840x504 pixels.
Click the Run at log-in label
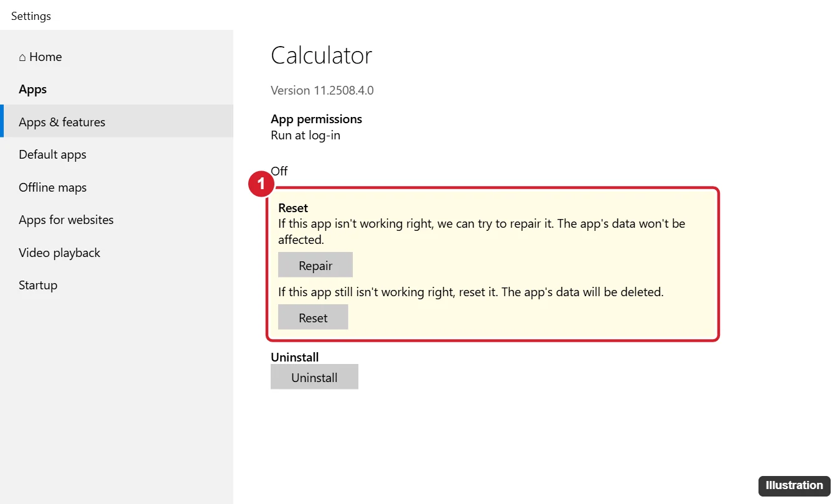click(306, 135)
